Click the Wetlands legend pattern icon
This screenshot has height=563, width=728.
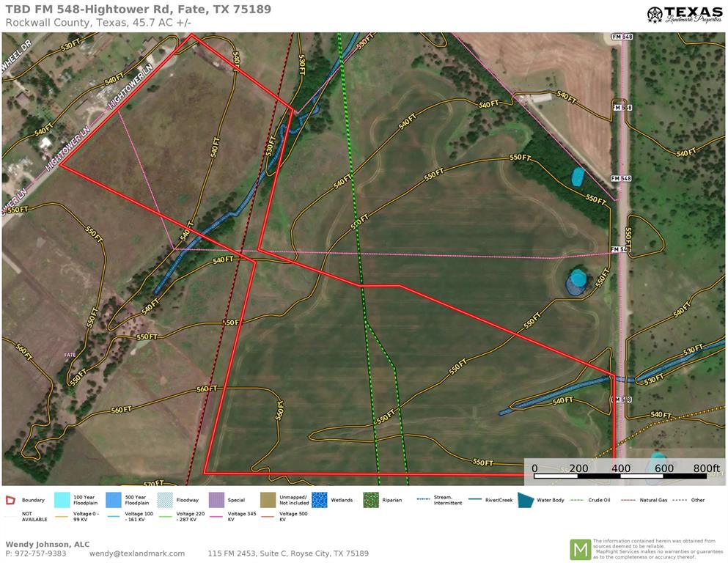coord(320,501)
